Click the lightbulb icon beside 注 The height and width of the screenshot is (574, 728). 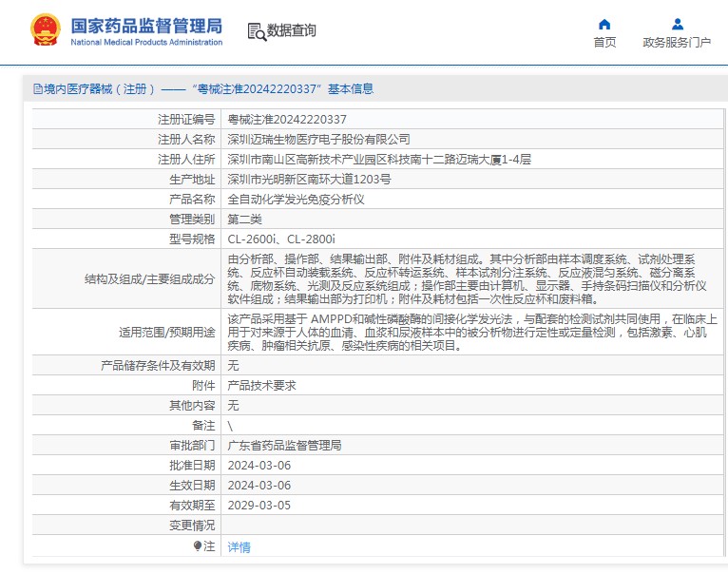pyautogui.click(x=198, y=546)
